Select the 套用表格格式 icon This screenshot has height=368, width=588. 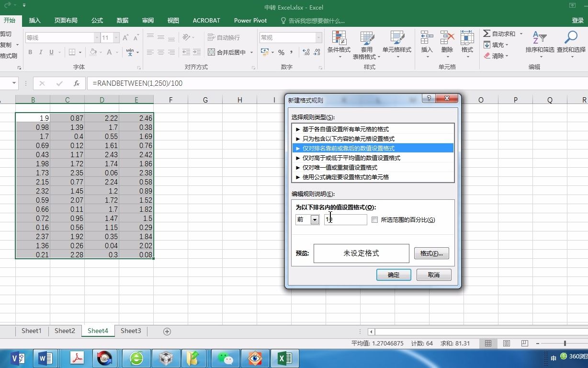(367, 43)
